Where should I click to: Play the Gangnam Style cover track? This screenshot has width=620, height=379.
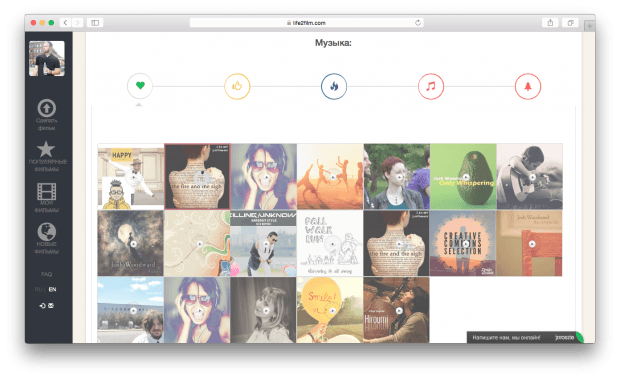click(267, 243)
